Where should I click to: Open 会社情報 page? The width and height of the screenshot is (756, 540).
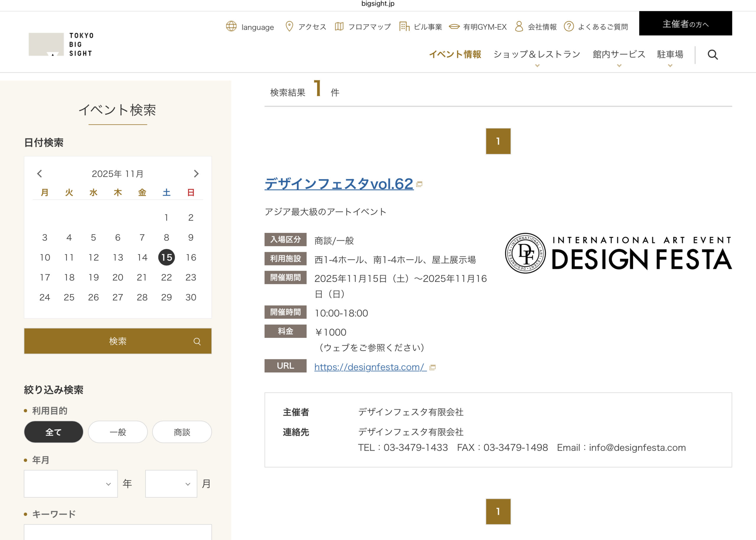(542, 27)
